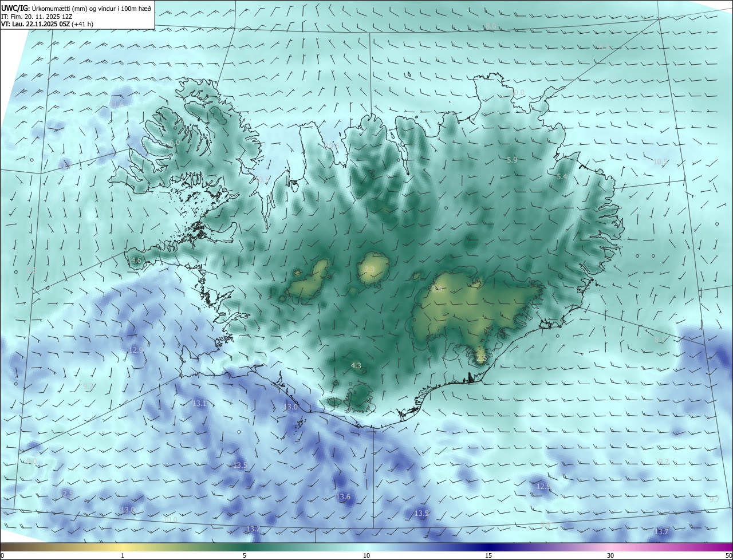Click the colorbar tick label 30
This screenshot has width=733, height=560.
[x=610, y=556]
